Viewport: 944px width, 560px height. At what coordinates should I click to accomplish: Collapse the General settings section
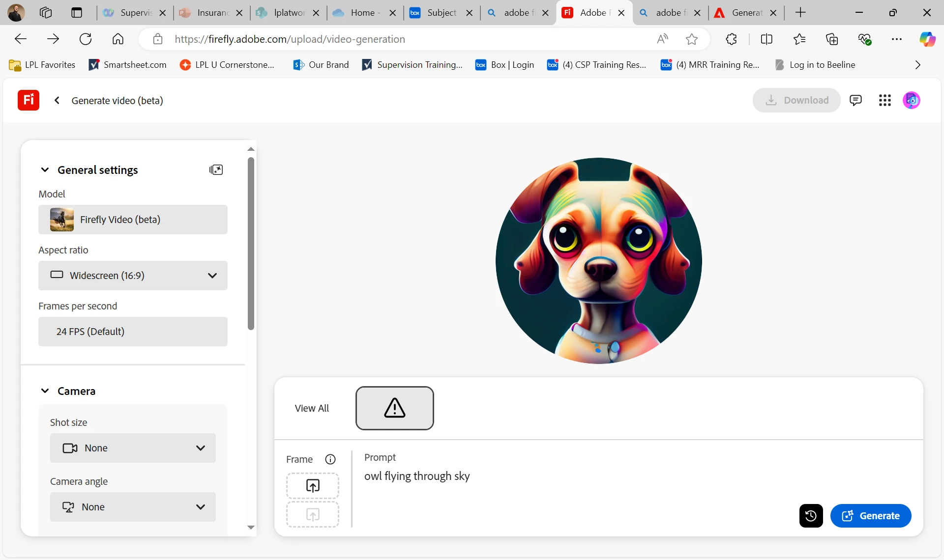click(45, 170)
